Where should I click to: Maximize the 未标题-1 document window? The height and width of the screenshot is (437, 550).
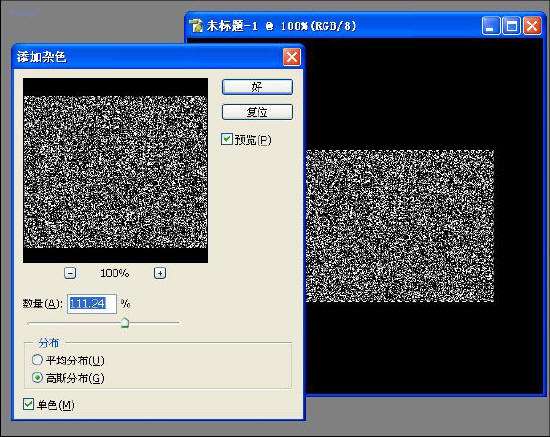511,26
